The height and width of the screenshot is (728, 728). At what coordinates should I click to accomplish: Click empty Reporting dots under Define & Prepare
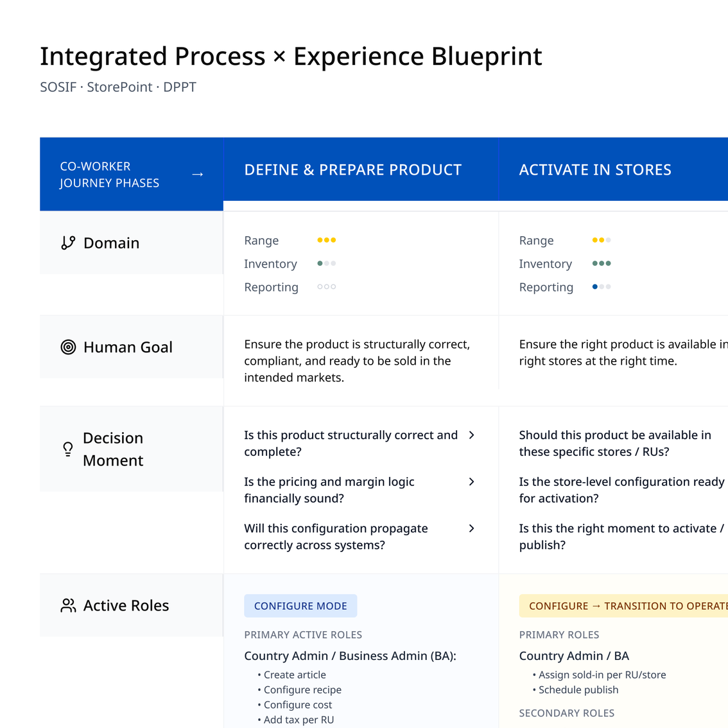tap(326, 286)
